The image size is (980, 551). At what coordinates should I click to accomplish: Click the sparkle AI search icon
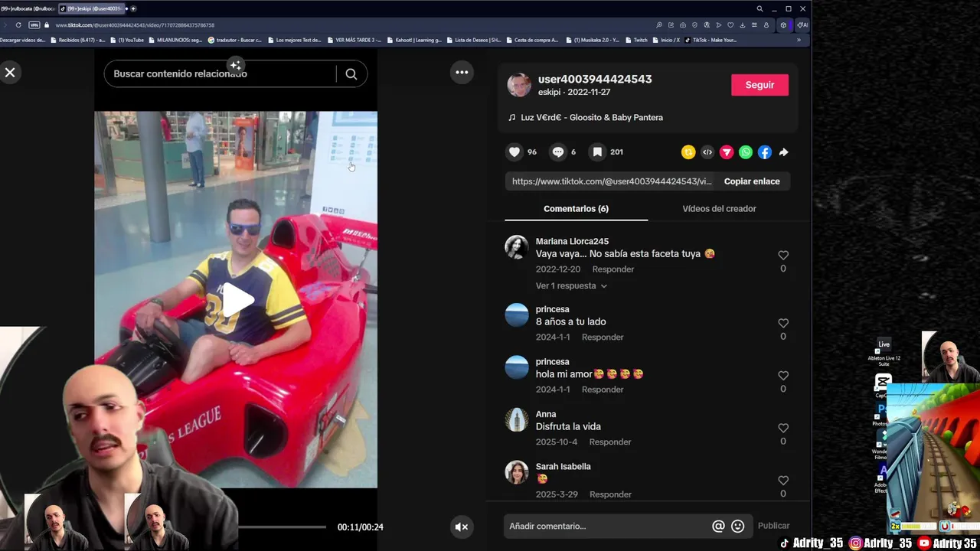pos(236,65)
